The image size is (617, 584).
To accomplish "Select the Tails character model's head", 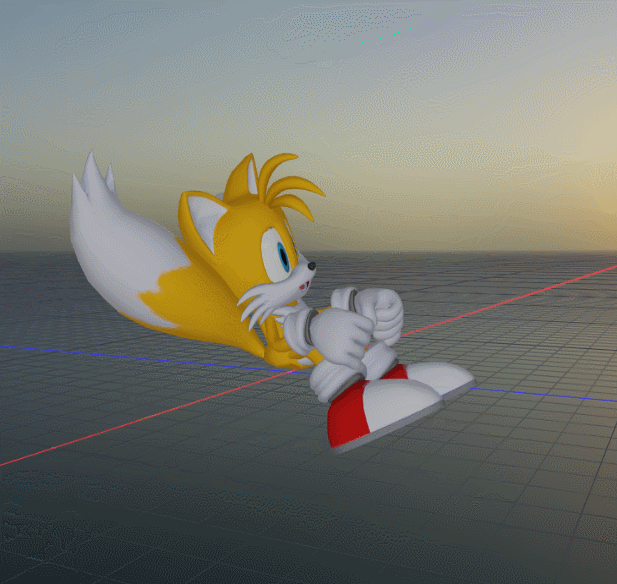I will pyautogui.click(x=252, y=244).
